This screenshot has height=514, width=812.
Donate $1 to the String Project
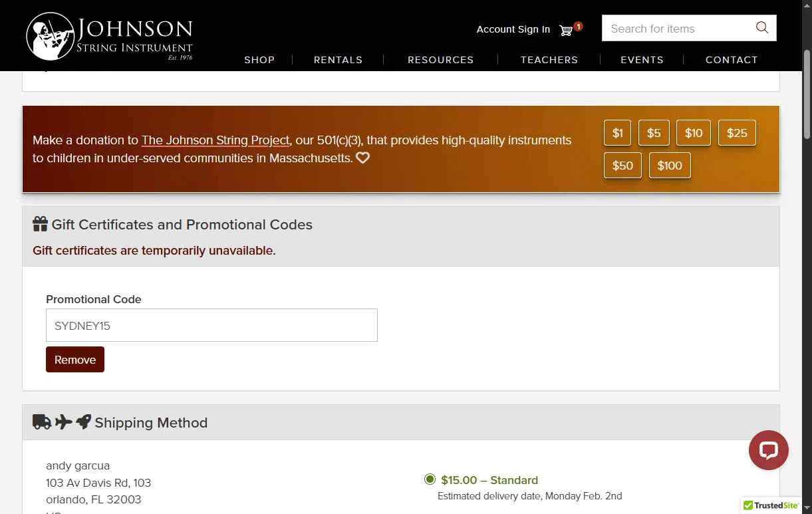coord(617,133)
